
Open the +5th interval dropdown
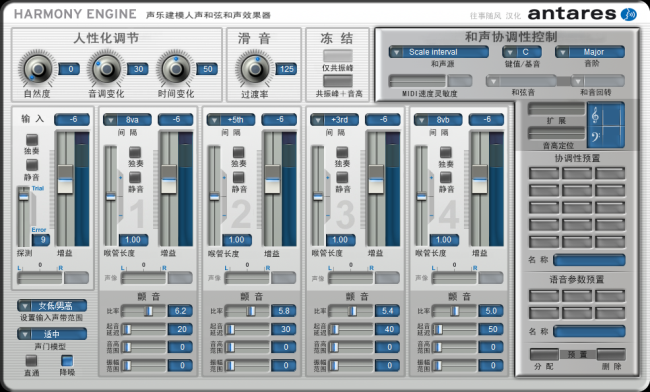231,120
